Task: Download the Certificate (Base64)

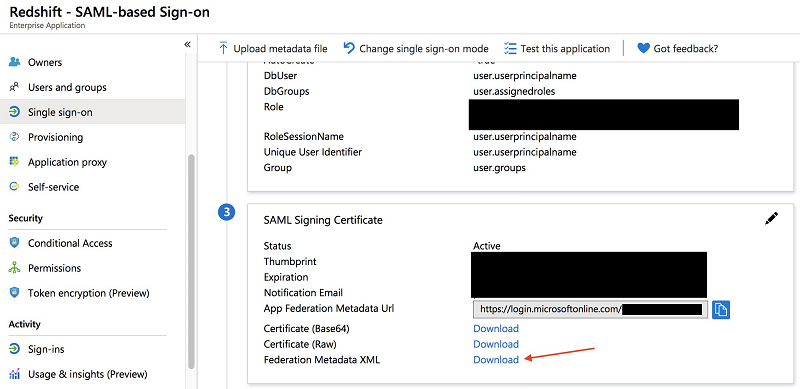Action: [496, 328]
